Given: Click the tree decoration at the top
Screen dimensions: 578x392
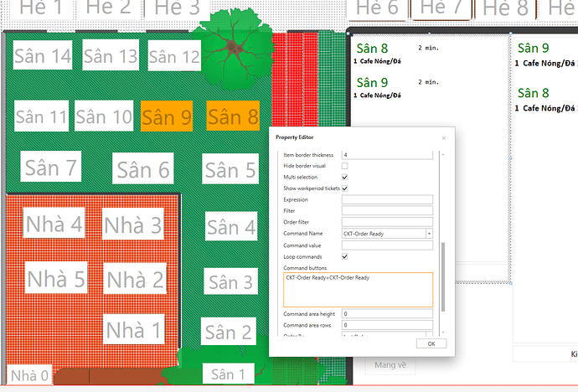Looking at the screenshot, I should tap(230, 46).
